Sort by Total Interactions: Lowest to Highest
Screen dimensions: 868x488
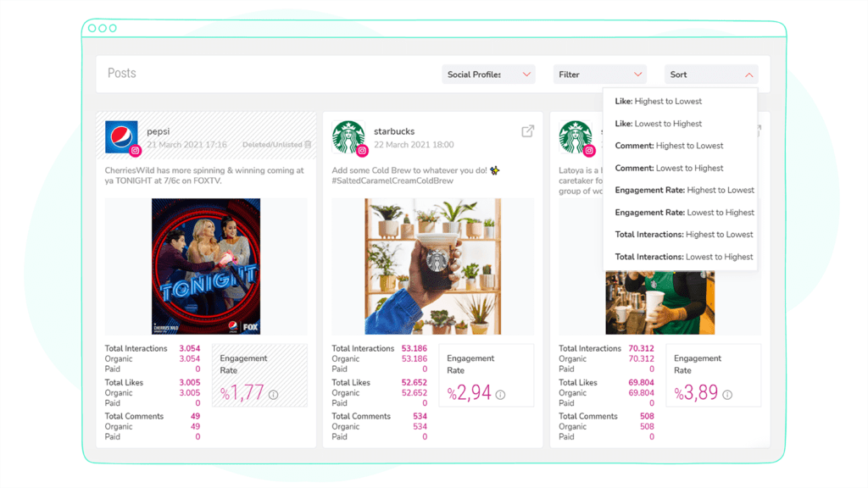684,257
